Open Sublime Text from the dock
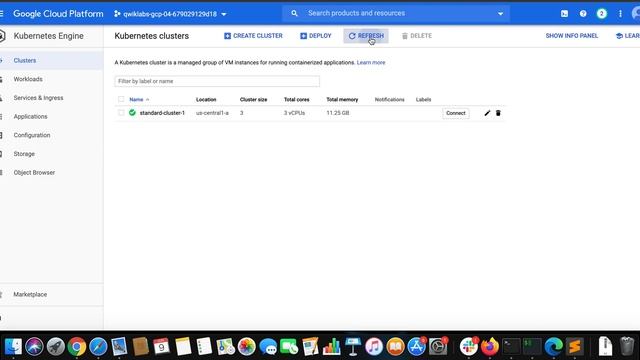640x360 pixels. click(575, 347)
